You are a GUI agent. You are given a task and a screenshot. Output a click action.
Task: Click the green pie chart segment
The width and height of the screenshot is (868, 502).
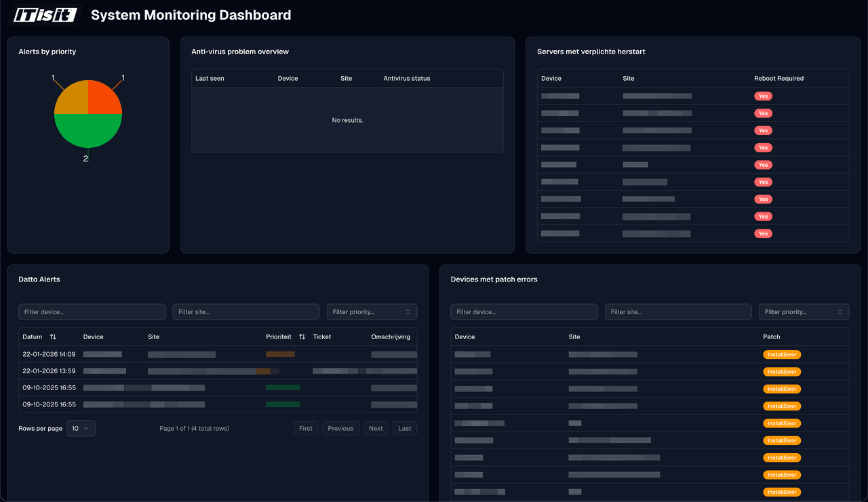pyautogui.click(x=88, y=130)
